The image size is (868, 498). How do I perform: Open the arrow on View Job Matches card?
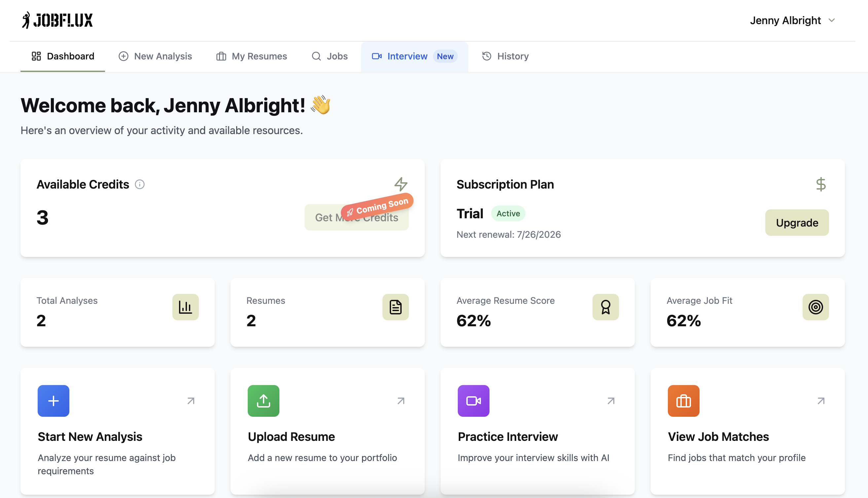821,401
